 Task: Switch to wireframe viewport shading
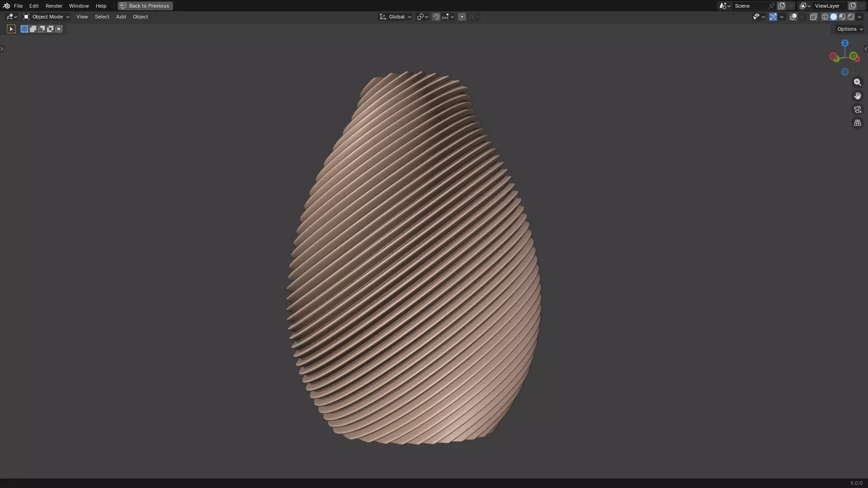pyautogui.click(x=825, y=17)
